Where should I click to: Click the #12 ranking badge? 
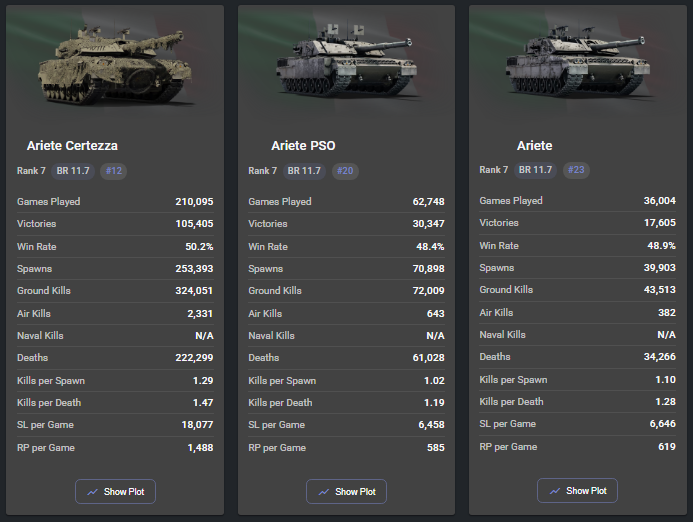(x=113, y=171)
